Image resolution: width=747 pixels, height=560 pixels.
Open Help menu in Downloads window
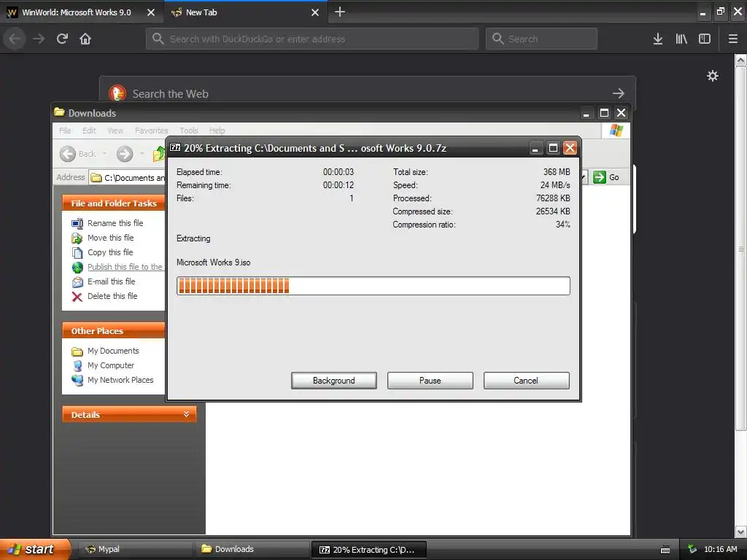217,131
